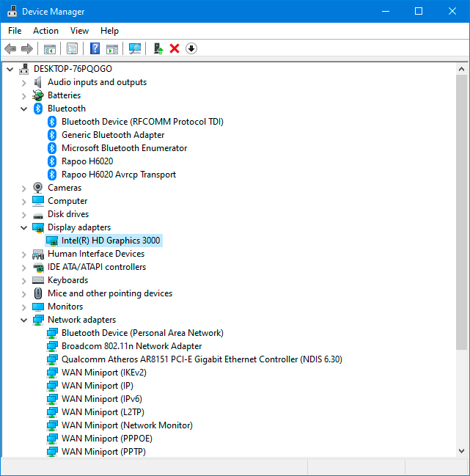Expand Mice and other pointing devices chevron

(x=23, y=294)
